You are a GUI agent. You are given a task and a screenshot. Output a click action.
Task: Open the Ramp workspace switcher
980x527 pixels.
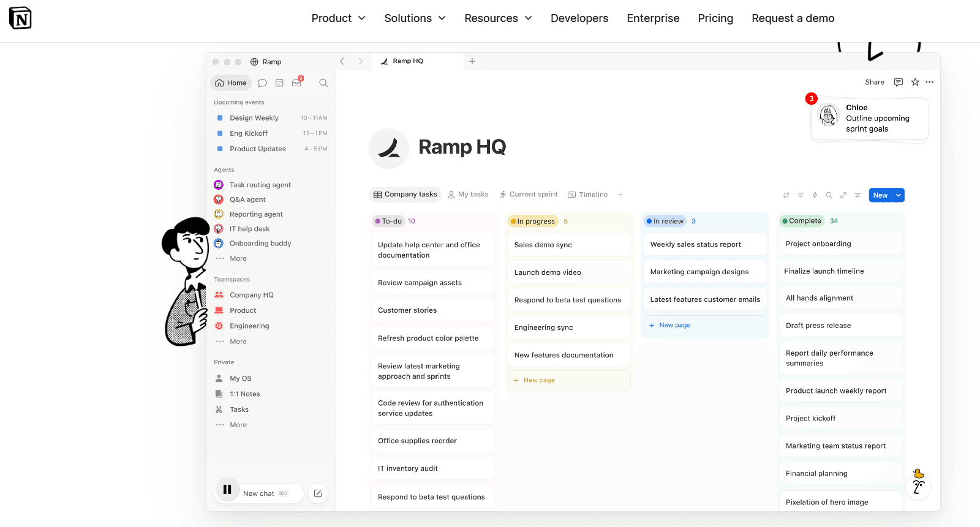click(x=266, y=62)
